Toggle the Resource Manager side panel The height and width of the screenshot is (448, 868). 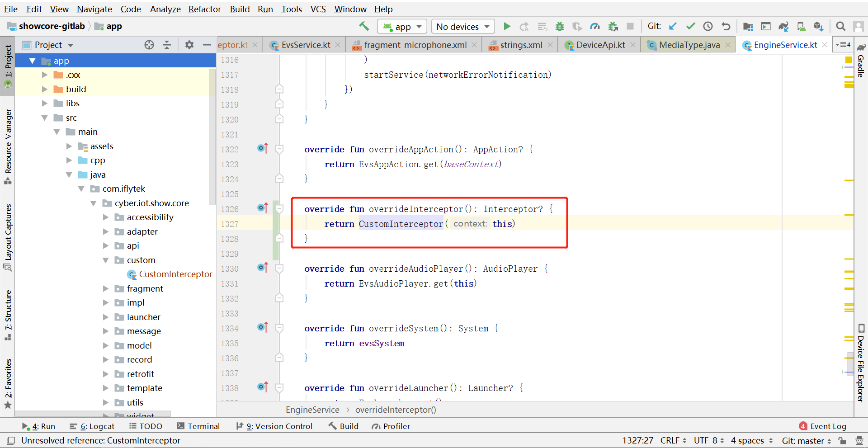pyautogui.click(x=8, y=147)
